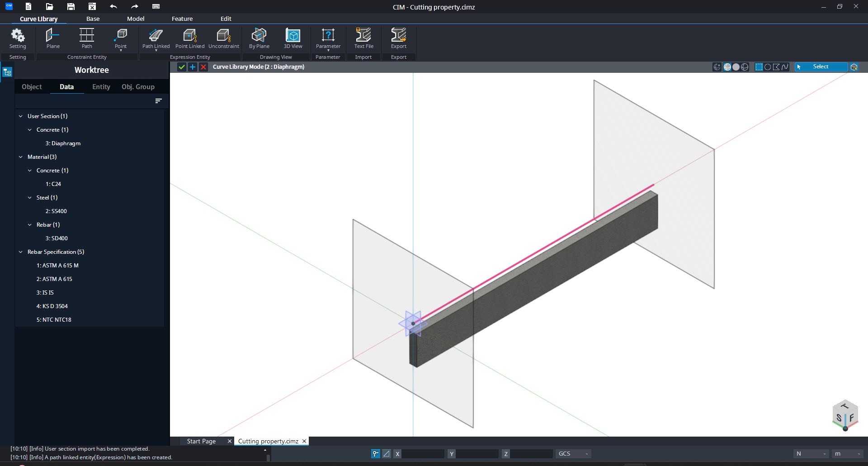
Task: Enable wireframe display mode
Action: [x=745, y=67]
